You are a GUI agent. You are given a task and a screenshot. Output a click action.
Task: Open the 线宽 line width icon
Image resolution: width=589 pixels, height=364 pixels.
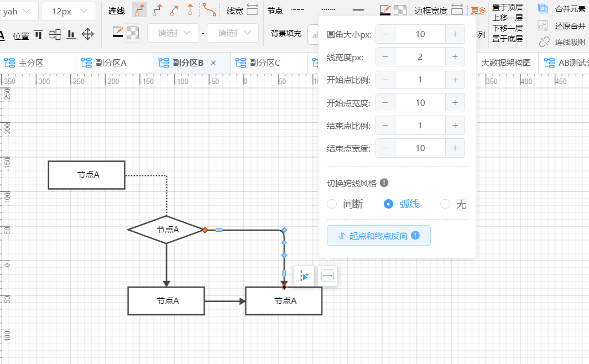tap(253, 9)
